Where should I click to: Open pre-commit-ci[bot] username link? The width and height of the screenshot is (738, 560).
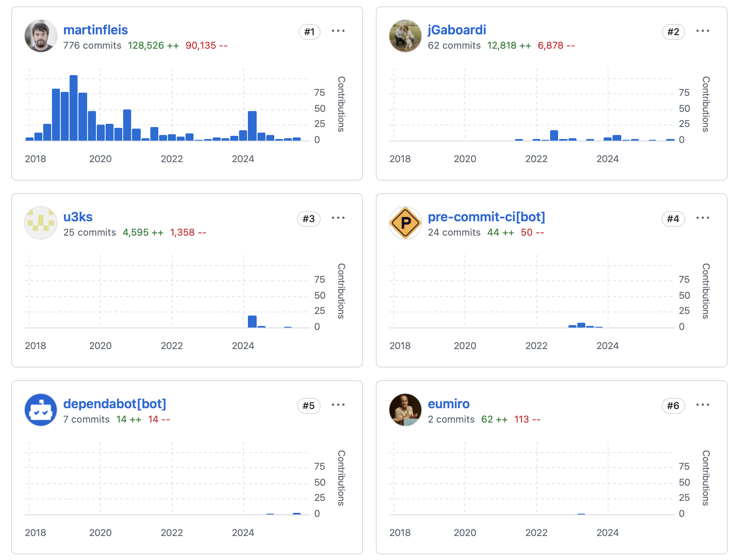tap(486, 217)
